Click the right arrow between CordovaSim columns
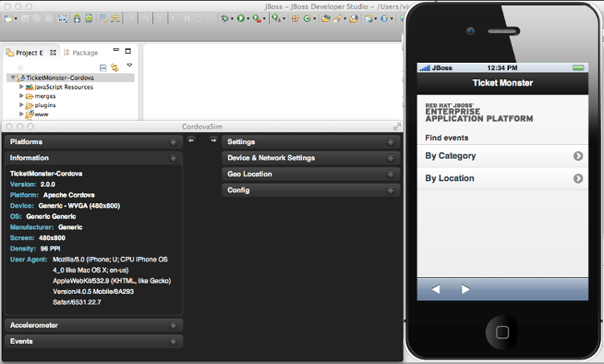 click(x=213, y=140)
